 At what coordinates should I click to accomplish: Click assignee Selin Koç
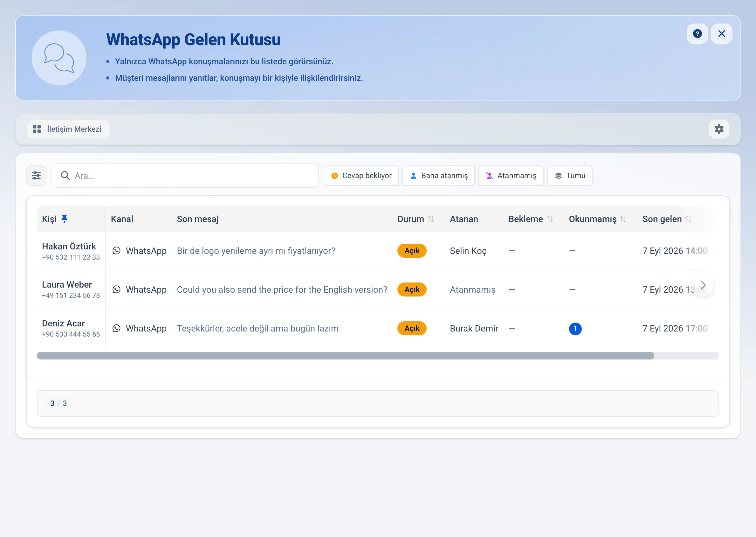pos(468,251)
